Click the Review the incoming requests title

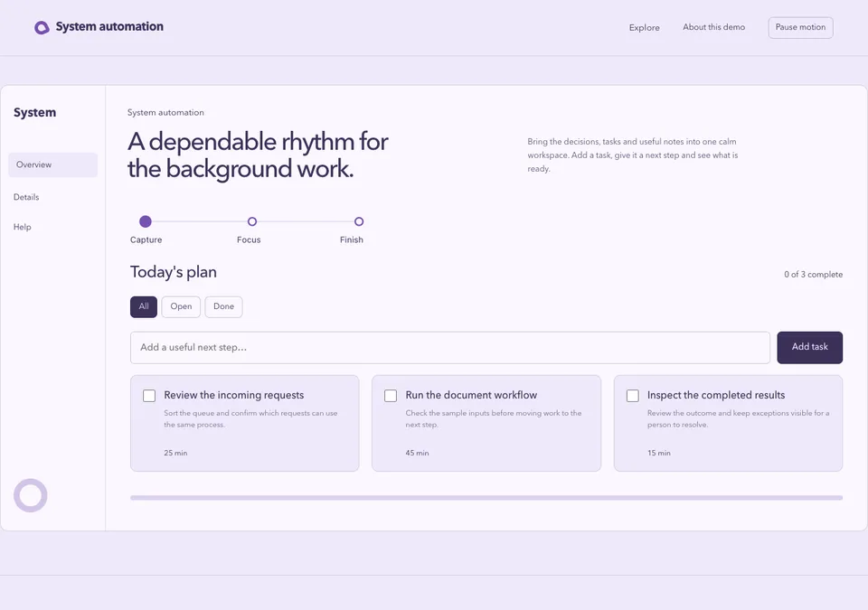[x=233, y=395]
